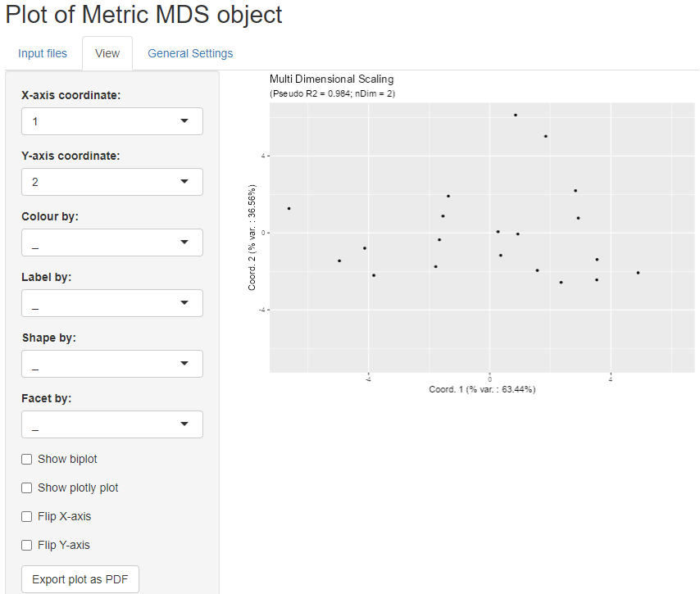Switch to the Input files tab
The width and height of the screenshot is (700, 594).
[x=43, y=53]
